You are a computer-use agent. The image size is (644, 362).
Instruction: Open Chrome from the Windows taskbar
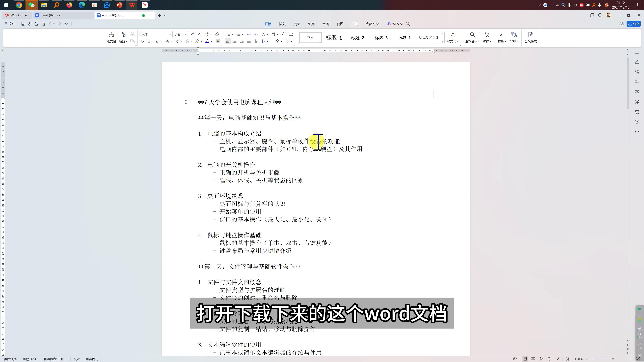coord(19,5)
